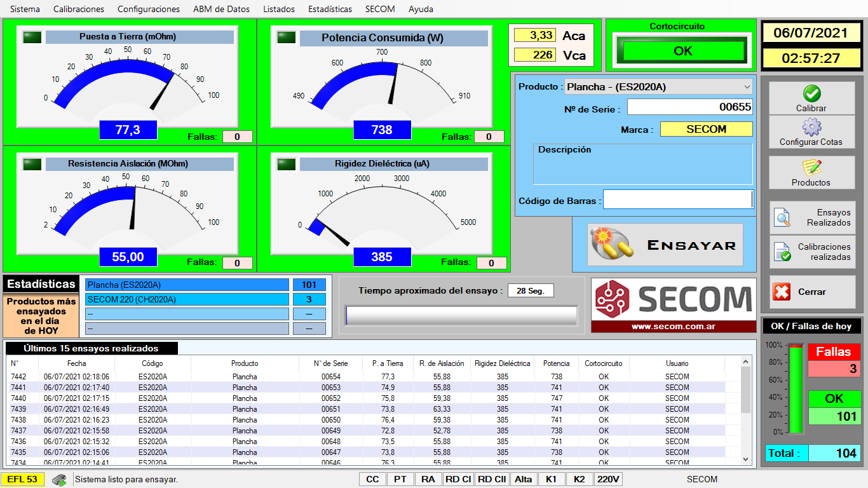Click the red X Cerrar icon
The image size is (868, 488).
pos(782,292)
